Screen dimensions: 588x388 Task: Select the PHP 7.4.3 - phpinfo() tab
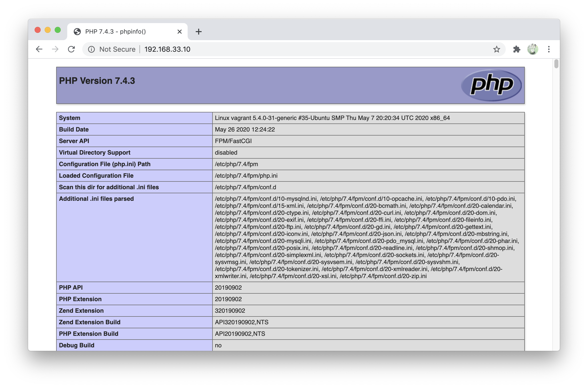[x=127, y=32]
